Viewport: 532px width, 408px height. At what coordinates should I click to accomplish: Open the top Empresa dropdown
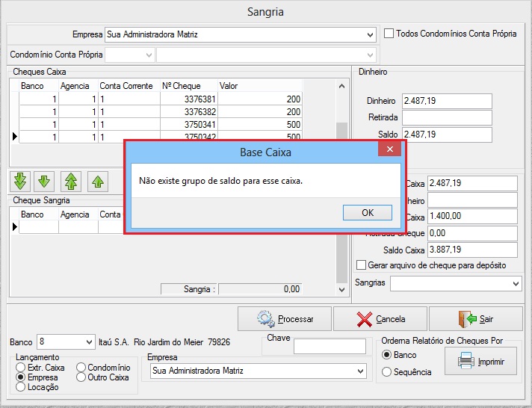point(371,34)
